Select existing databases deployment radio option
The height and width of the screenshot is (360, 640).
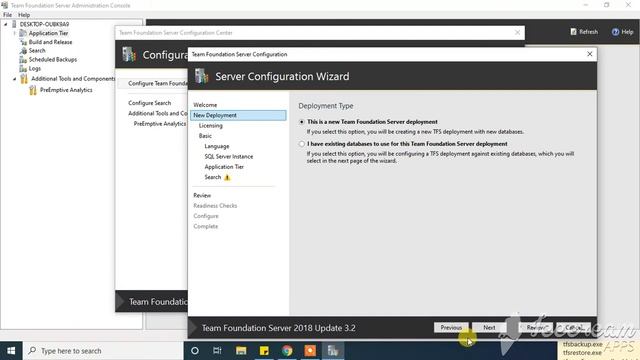[302, 144]
